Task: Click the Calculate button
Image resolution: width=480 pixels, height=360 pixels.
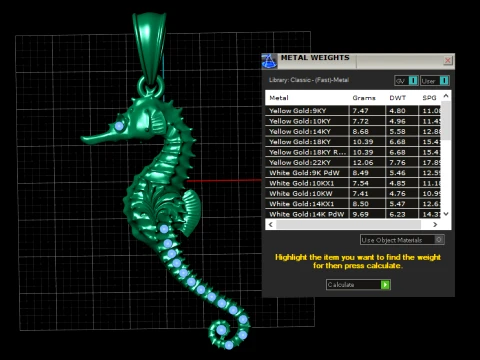Action: point(358,285)
